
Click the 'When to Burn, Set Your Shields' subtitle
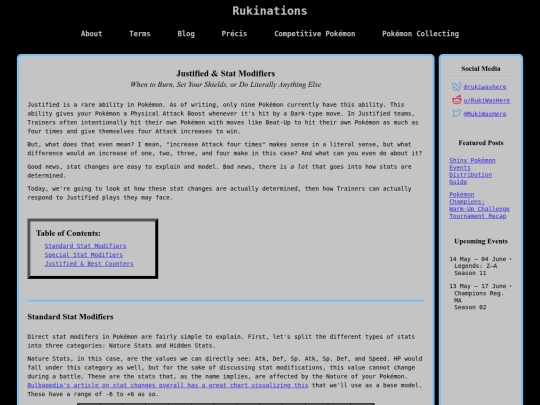point(226,84)
